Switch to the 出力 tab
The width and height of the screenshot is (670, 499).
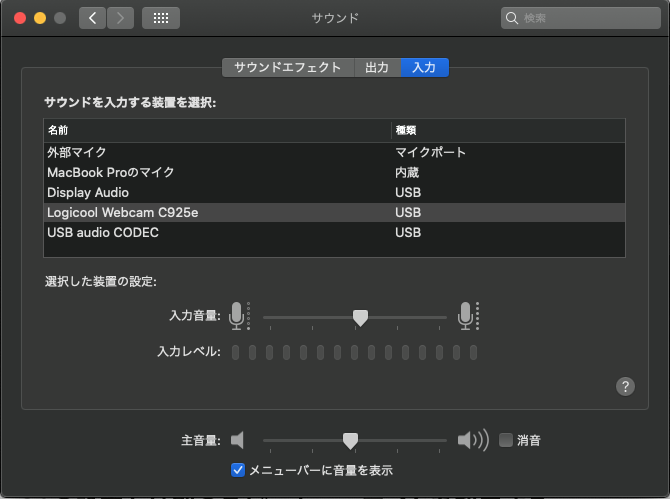click(377, 68)
